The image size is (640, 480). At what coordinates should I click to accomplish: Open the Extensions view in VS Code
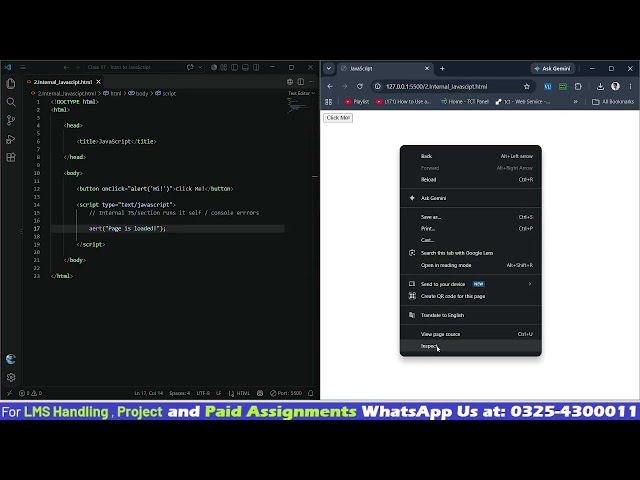tap(11, 157)
